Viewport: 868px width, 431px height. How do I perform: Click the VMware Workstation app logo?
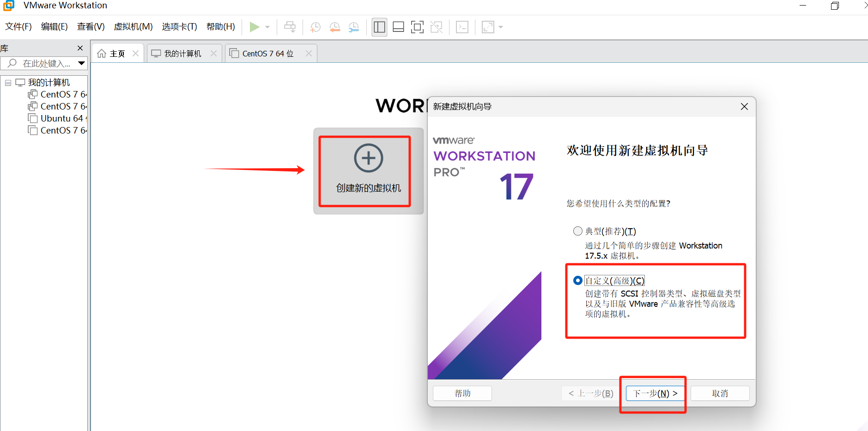tap(9, 5)
